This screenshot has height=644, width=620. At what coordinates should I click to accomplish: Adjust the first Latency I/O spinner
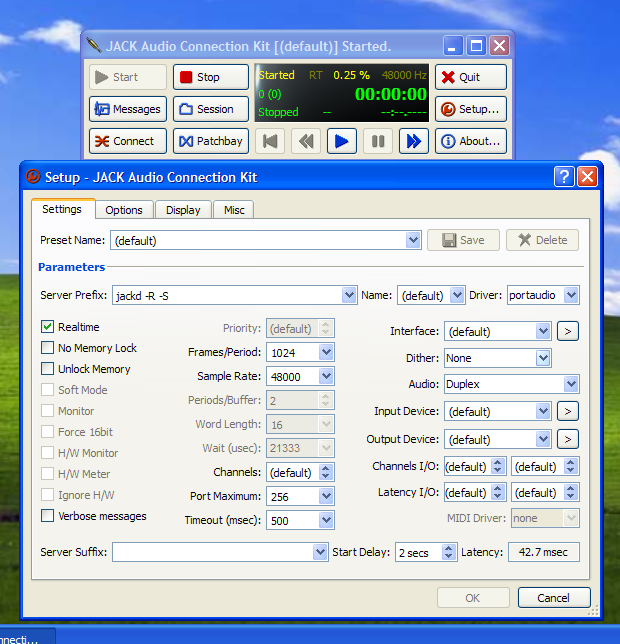498,492
